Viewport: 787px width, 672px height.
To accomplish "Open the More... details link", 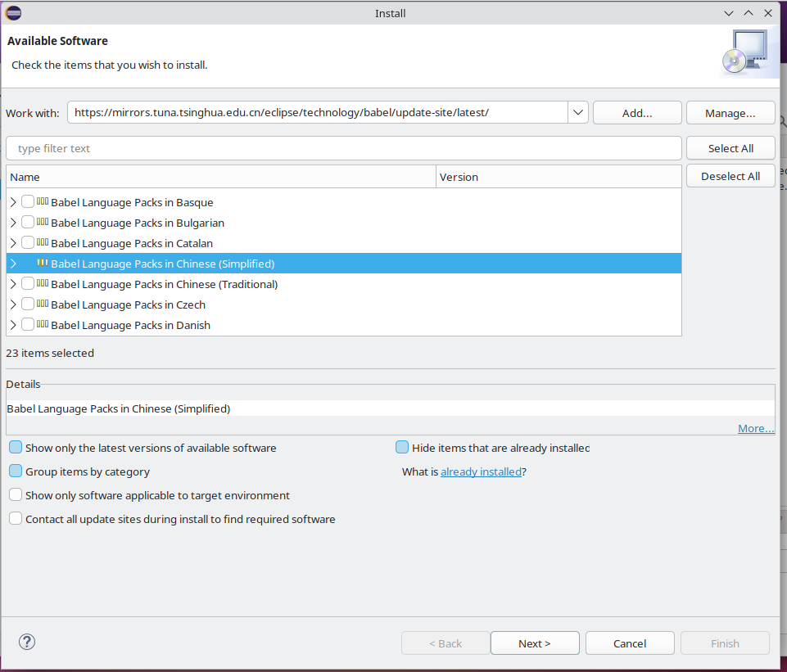I will [756, 428].
